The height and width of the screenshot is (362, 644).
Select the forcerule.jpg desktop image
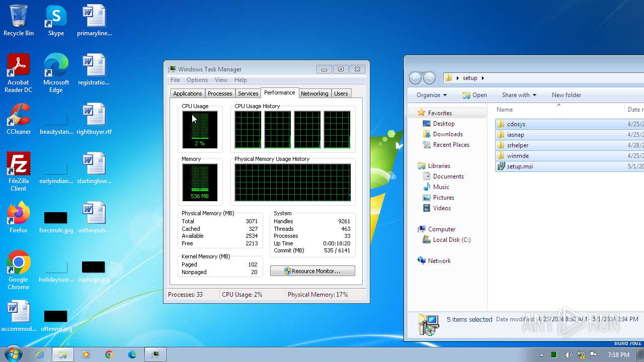[x=56, y=222]
